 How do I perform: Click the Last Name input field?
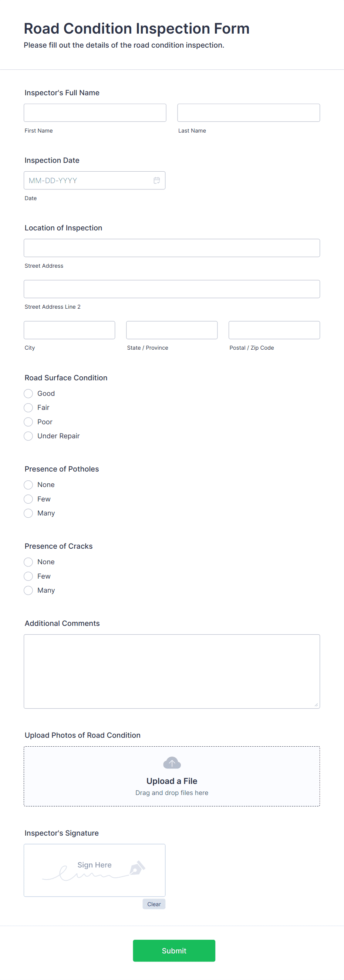[x=248, y=113]
